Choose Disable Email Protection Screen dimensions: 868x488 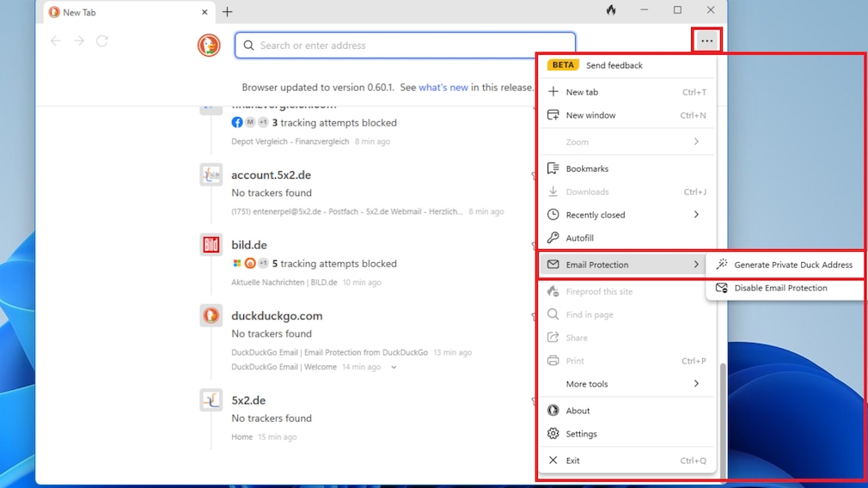tap(779, 288)
